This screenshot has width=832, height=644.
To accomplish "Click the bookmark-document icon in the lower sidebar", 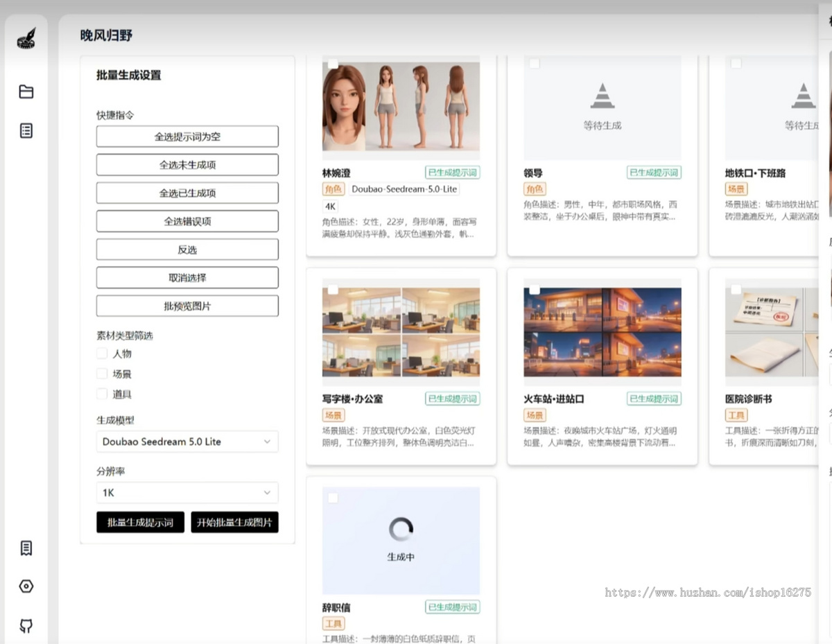I will (26, 548).
